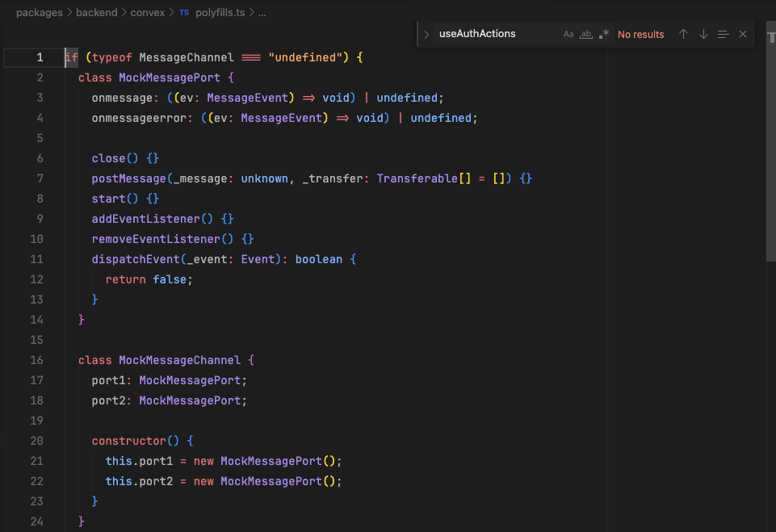Click 'return false;' statement
Viewport: 776px width, 532px height.
coord(149,279)
